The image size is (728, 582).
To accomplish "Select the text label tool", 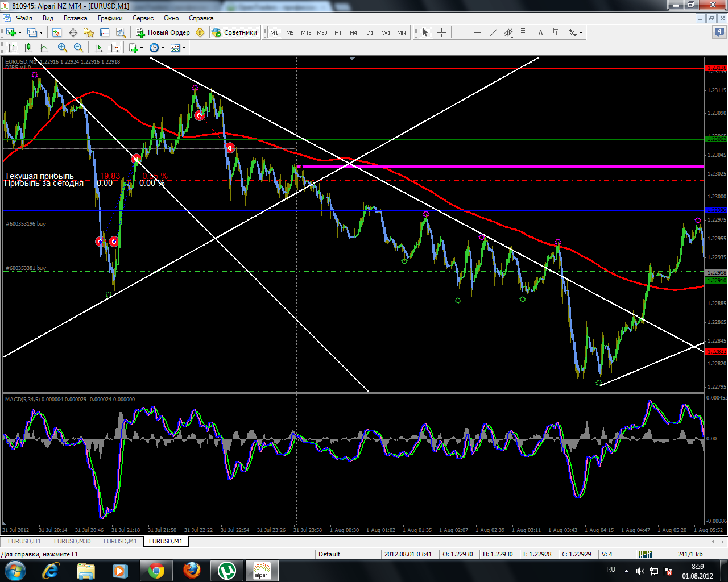I will tap(540, 32).
